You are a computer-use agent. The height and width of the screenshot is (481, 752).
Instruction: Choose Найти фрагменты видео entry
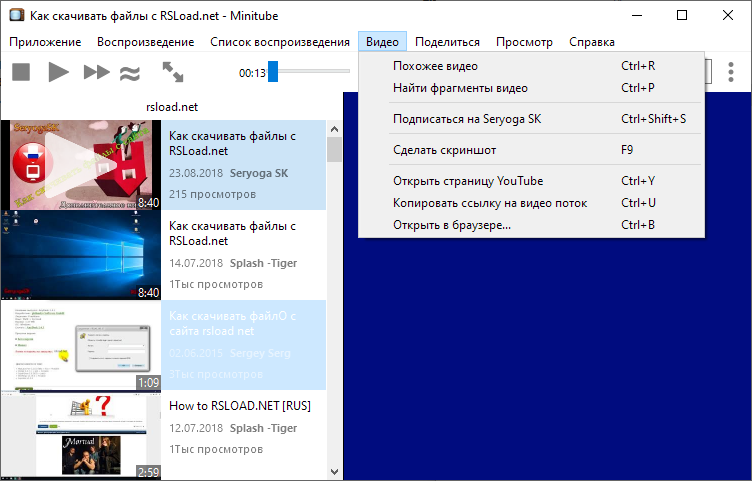[x=531, y=88]
